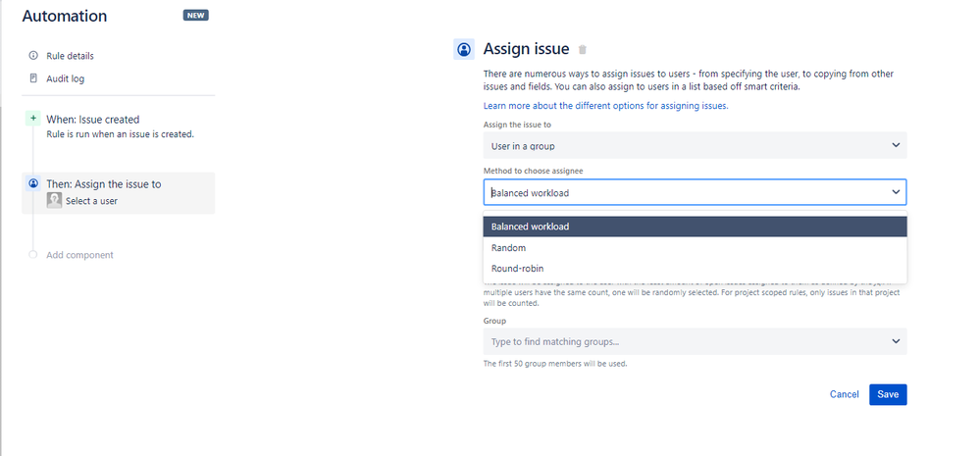Choose Balanced workload option
The width and height of the screenshot is (980, 456).
(695, 227)
